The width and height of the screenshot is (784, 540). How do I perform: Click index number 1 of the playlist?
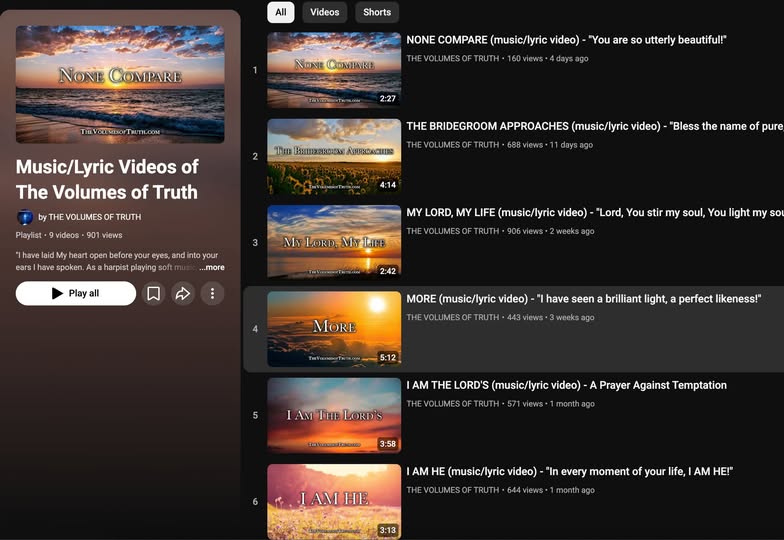tap(255, 70)
